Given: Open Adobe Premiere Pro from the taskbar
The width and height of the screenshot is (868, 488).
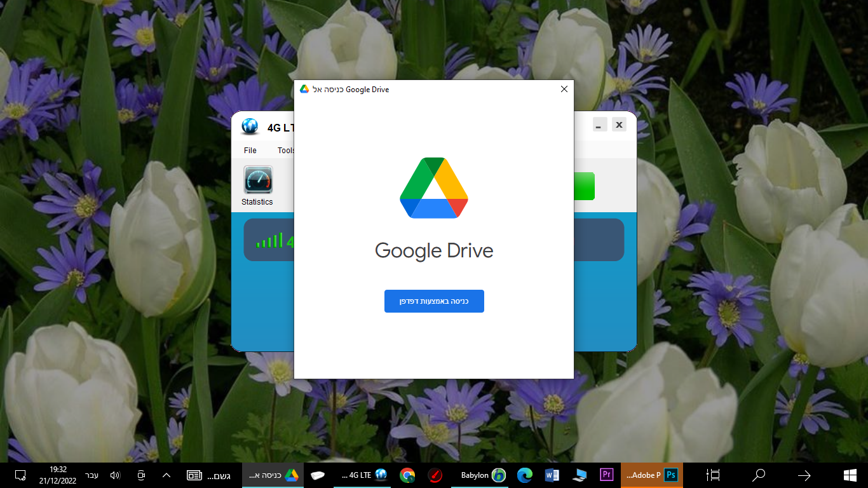Looking at the screenshot, I should click(x=606, y=475).
